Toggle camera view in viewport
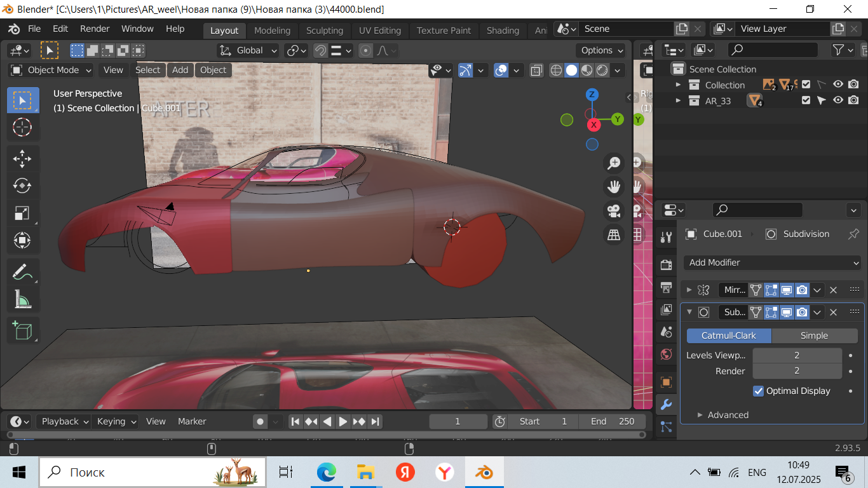The image size is (868, 488). (x=614, y=211)
